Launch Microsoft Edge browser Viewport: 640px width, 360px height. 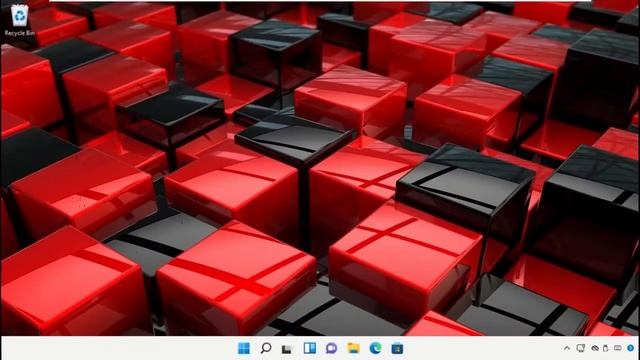pyautogui.click(x=376, y=348)
